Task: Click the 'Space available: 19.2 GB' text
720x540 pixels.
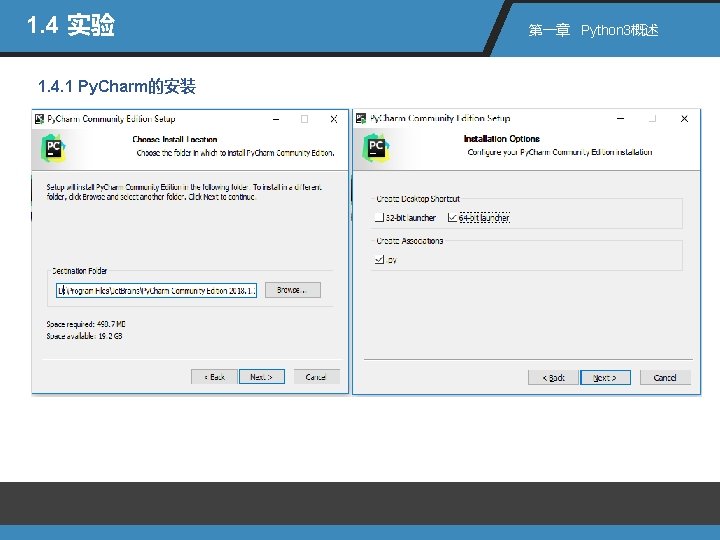Action: [84, 336]
